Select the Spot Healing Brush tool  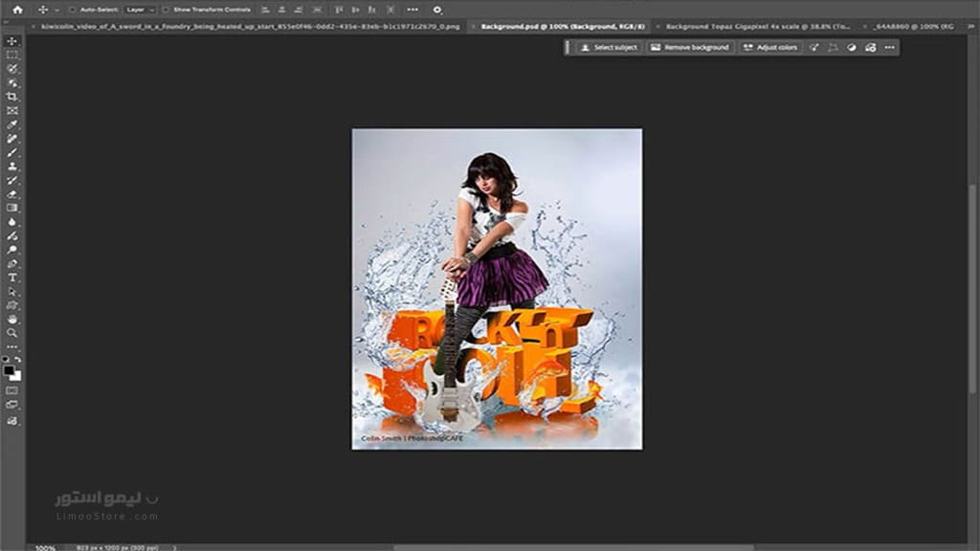coord(11,139)
